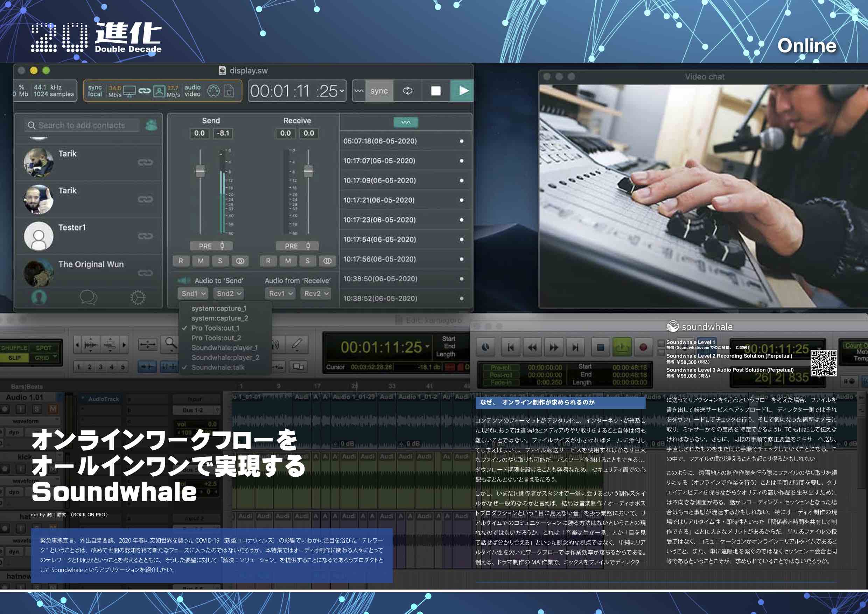Enable R record on Send channel

click(181, 261)
